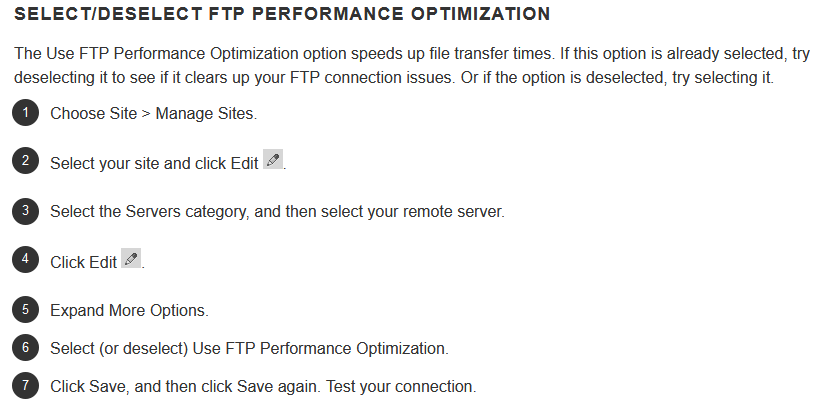
Task: Click the step 4 number bullet
Action: [x=25, y=260]
